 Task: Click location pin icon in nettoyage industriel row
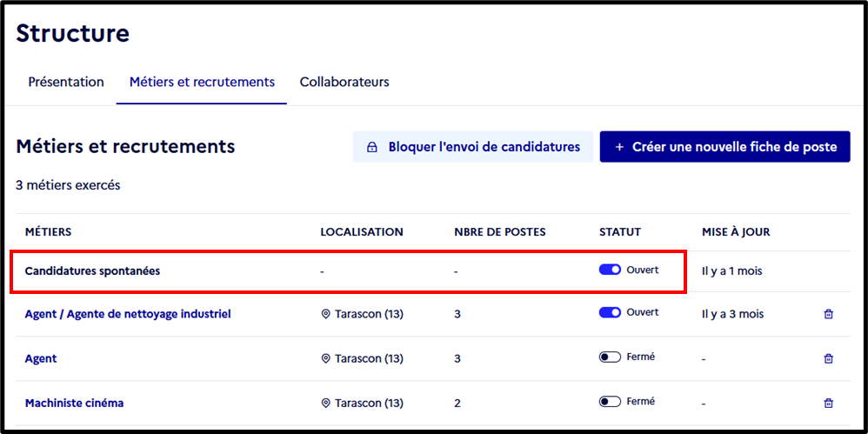coord(325,315)
